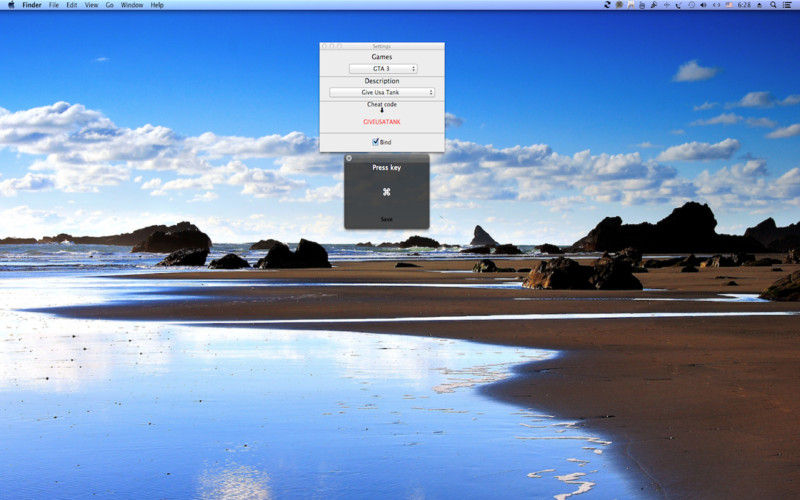Close the Settings window

[324, 46]
